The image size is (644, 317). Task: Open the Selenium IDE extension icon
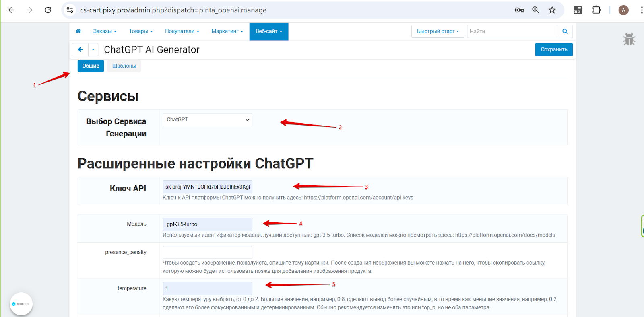pyautogui.click(x=578, y=10)
